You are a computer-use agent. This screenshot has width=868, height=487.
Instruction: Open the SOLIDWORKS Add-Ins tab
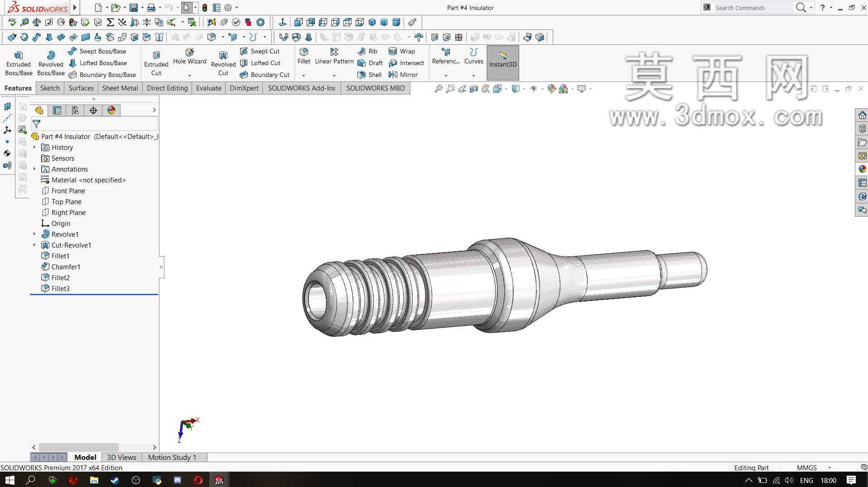click(x=302, y=88)
